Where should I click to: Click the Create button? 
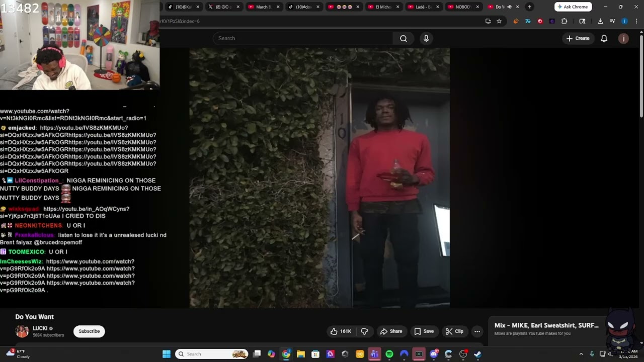tap(578, 38)
